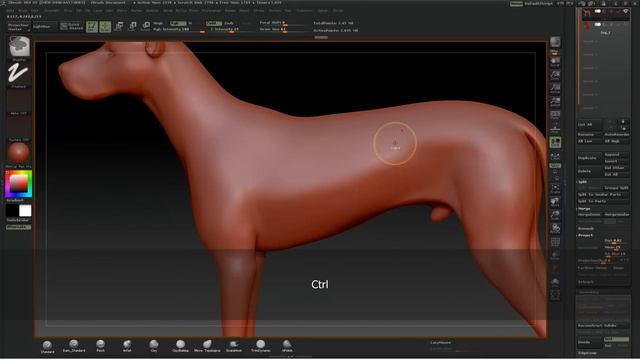640x360 pixels.
Task: Toggle Transp transparency mode
Action: 555,256
